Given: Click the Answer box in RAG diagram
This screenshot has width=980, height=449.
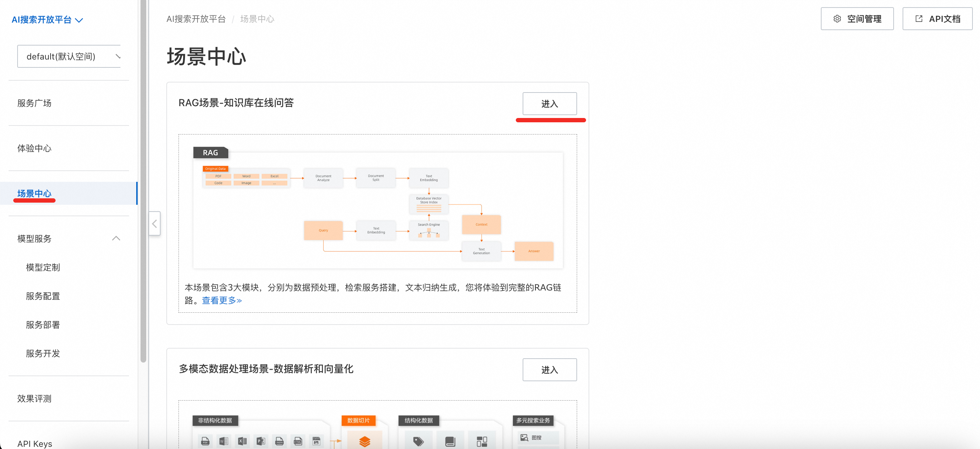Looking at the screenshot, I should coord(534,251).
